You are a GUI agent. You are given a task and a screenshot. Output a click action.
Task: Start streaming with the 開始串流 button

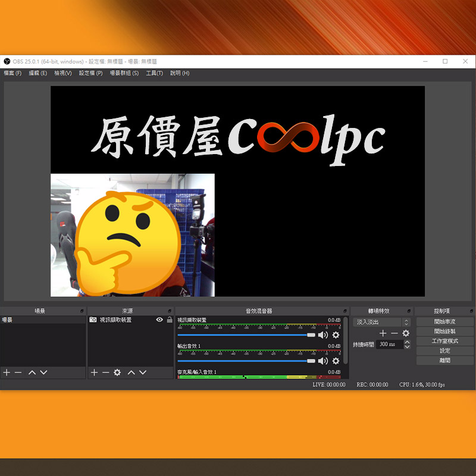coord(445,321)
